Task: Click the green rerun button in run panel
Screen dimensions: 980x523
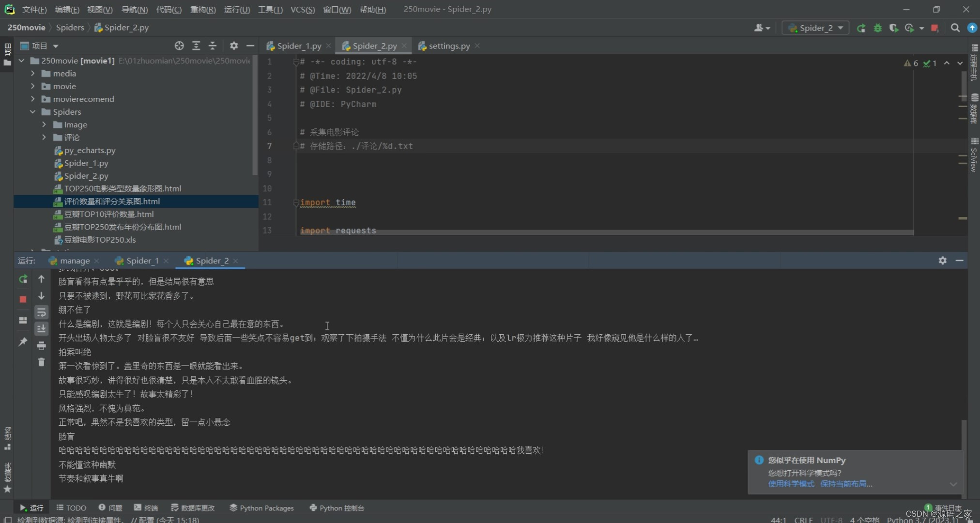Action: 23,279
